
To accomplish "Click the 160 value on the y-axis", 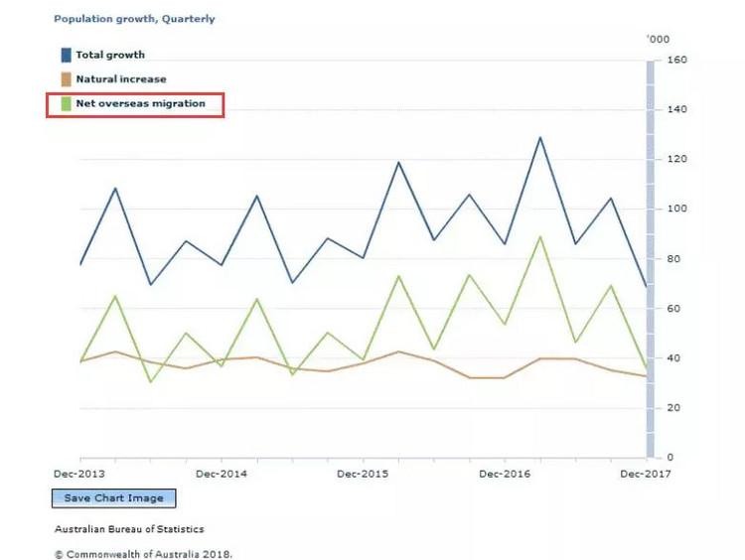I will pos(678,61).
